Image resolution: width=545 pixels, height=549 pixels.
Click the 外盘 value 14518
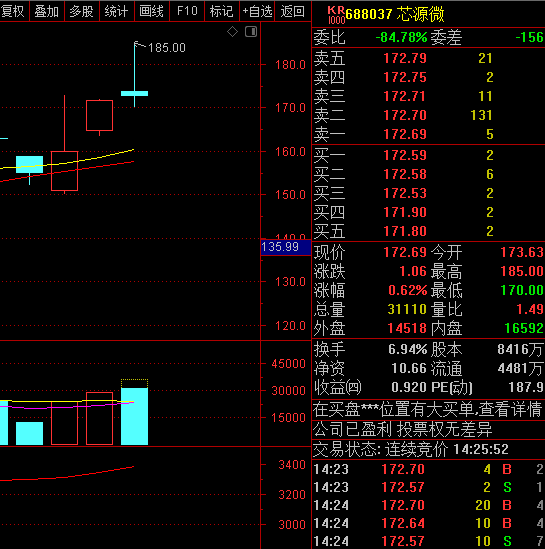pos(407,328)
